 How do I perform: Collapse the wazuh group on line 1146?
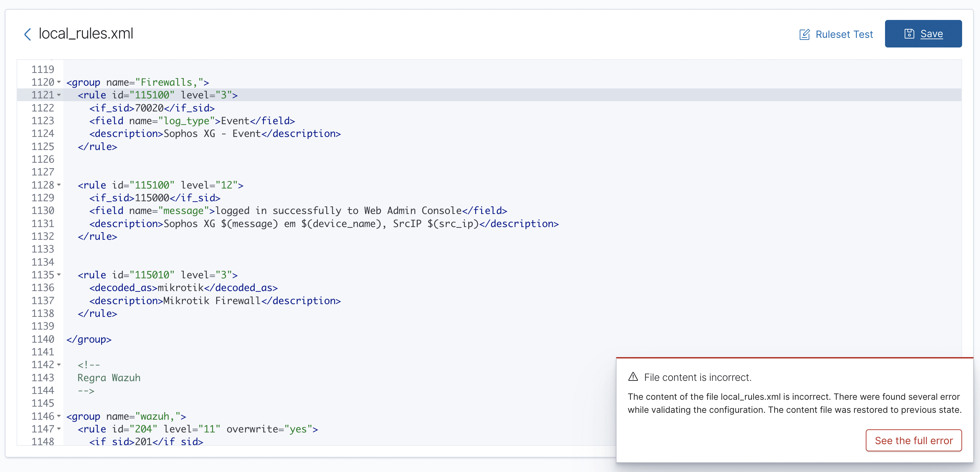click(59, 416)
